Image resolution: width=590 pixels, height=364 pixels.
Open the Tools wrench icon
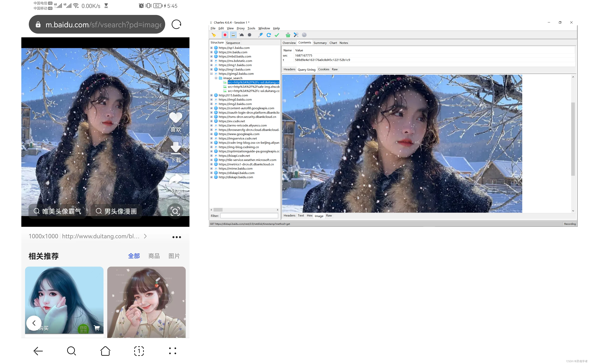[296, 35]
